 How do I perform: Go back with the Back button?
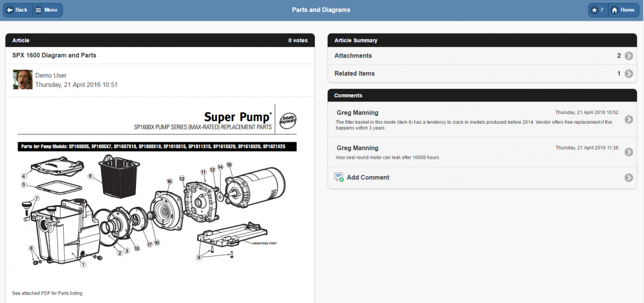click(17, 10)
